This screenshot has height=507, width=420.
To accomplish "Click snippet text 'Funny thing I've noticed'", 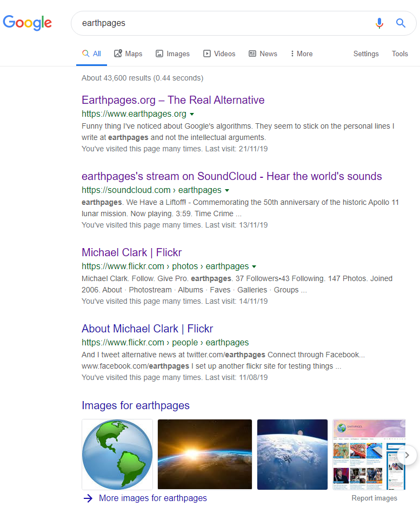I will pos(238,131).
